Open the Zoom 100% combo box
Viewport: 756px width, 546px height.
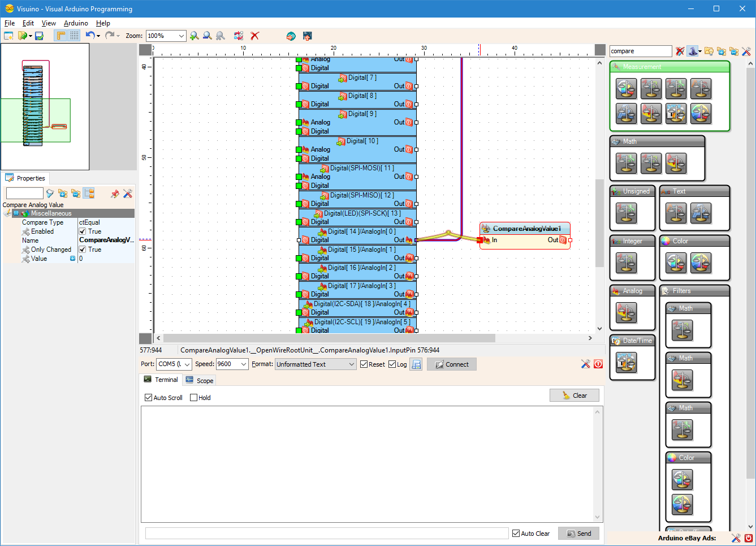[166, 36]
